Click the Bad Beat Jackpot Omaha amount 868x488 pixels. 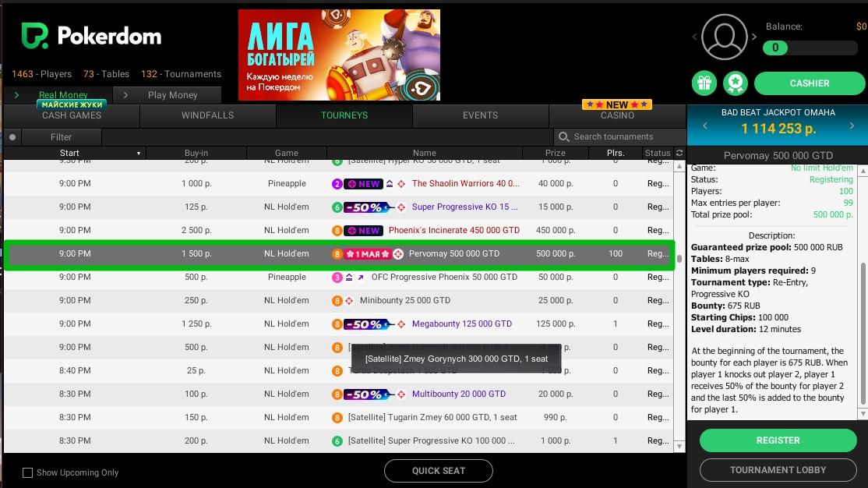[778, 129]
